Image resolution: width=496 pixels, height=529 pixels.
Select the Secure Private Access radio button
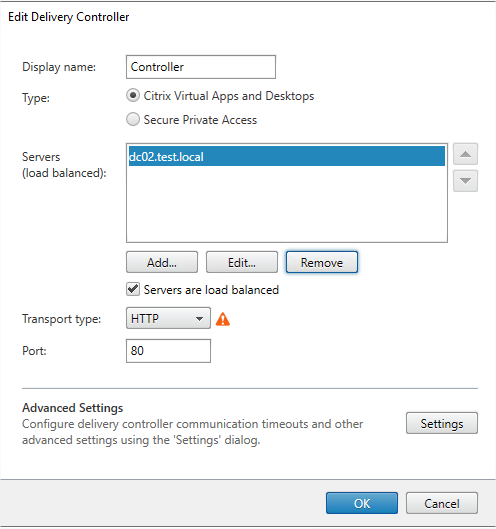[x=133, y=119]
